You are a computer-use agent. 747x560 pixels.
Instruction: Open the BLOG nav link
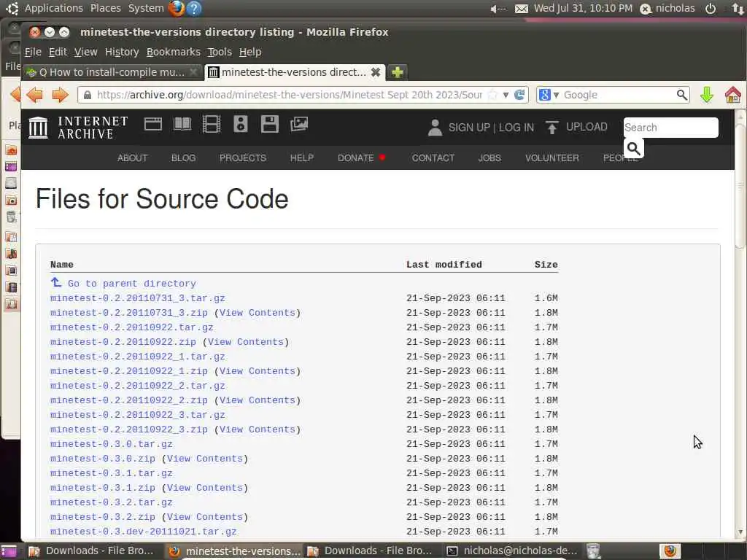coord(183,157)
